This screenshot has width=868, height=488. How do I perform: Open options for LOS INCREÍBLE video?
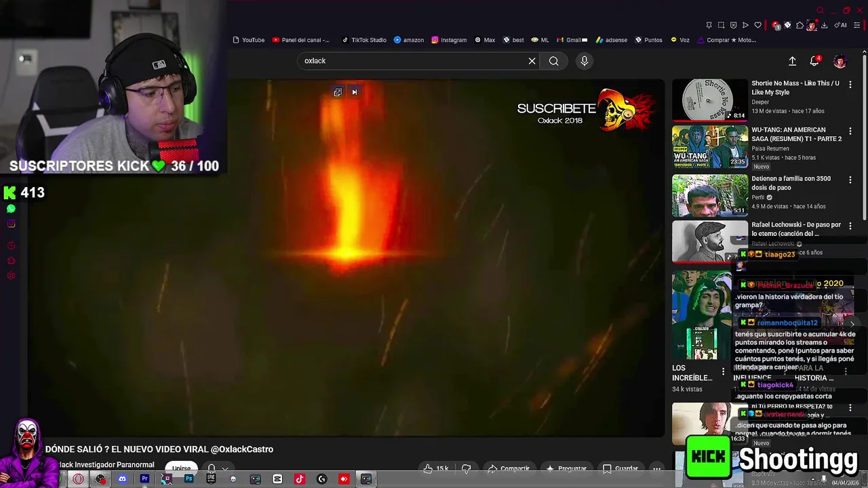[723, 371]
